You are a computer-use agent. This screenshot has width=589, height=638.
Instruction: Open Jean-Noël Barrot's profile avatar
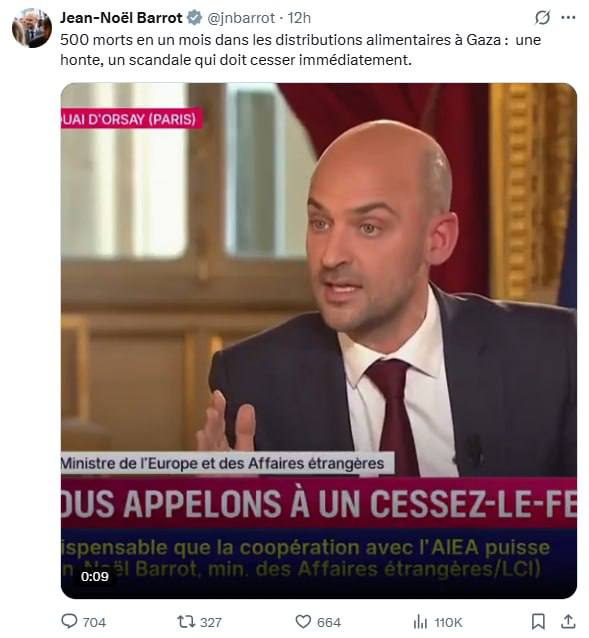[32, 28]
